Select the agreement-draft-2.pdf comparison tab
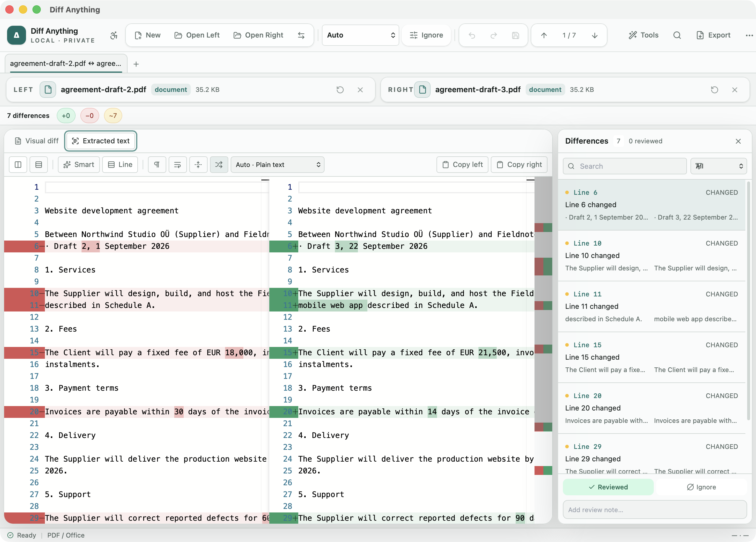The width and height of the screenshot is (756, 542). pos(66,63)
